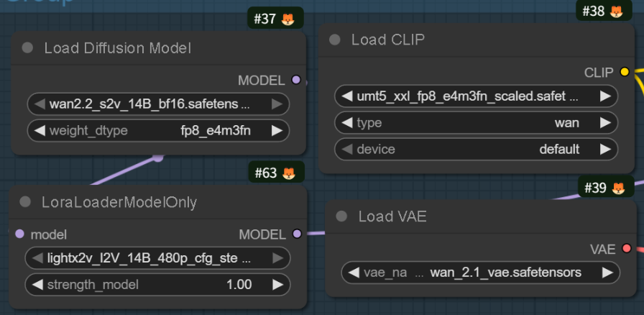Click the right arrow on weight_dtype

pyautogui.click(x=277, y=131)
